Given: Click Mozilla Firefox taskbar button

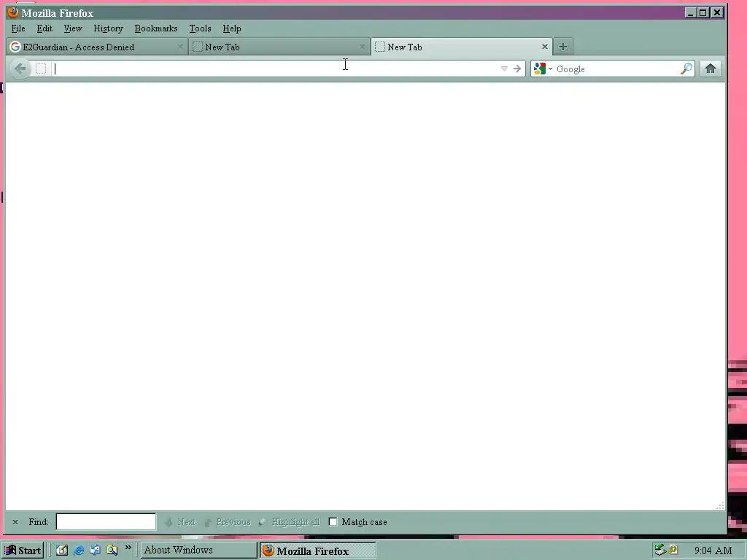Looking at the screenshot, I should pos(318,551).
